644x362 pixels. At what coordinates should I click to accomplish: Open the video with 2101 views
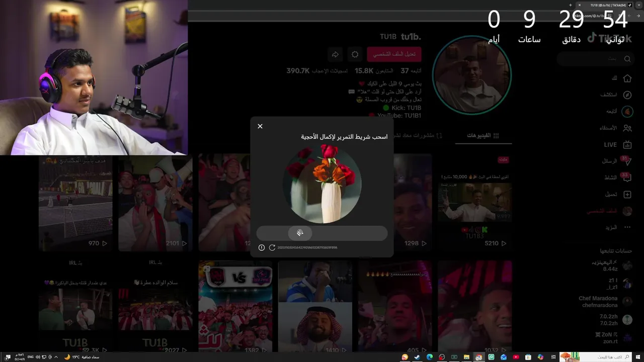click(x=155, y=202)
